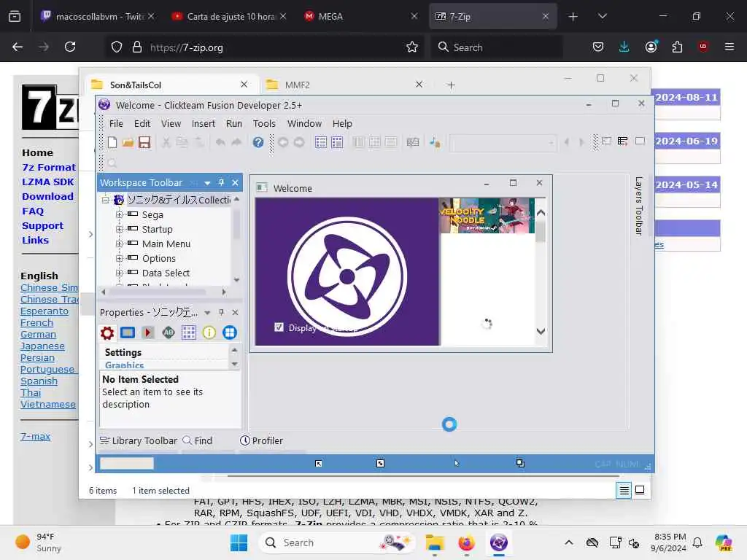
Task: Click the LZMA SDK link
Action: point(48,182)
